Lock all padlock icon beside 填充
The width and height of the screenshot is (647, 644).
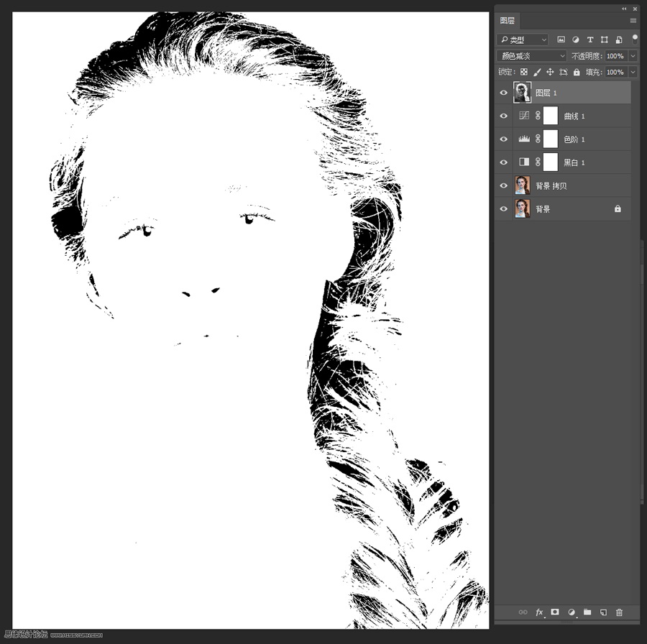coord(577,72)
